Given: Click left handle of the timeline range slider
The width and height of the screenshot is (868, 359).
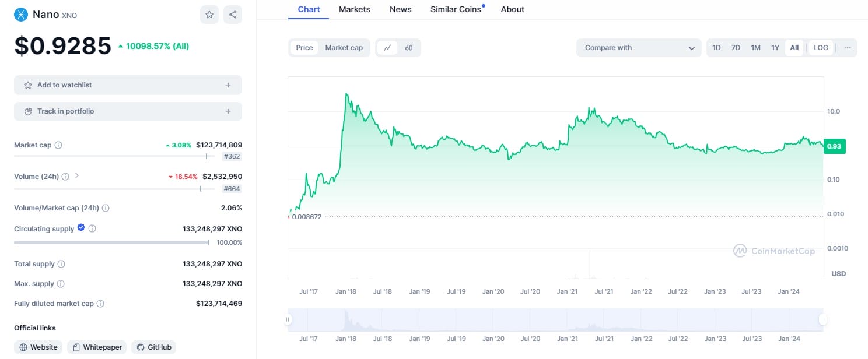Looking at the screenshot, I should (x=288, y=319).
